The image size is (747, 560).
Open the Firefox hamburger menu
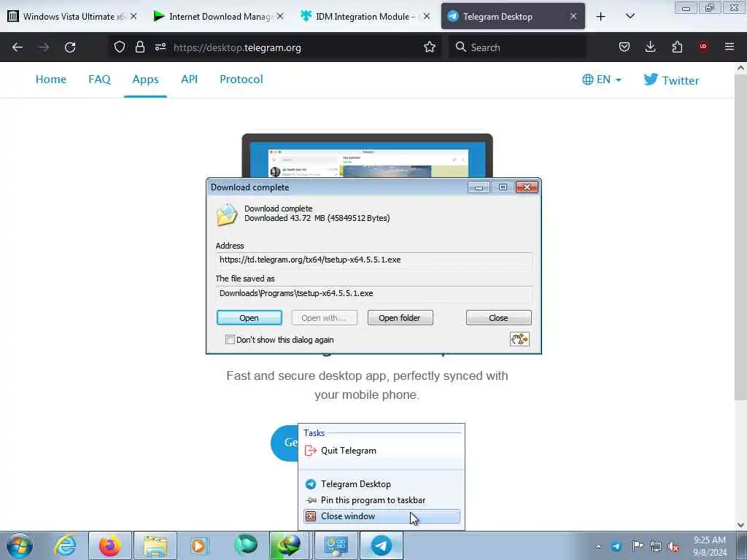click(729, 47)
